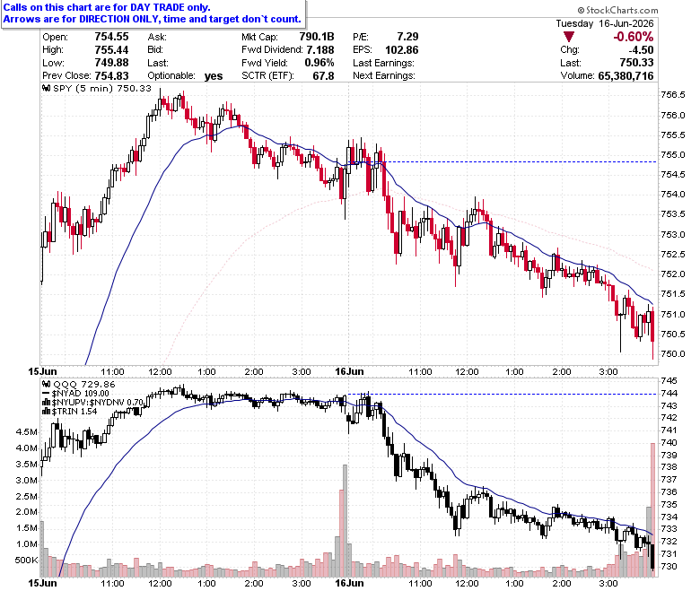Click the $NYAD line legend icon
This screenshot has height=591, width=700.
(x=46, y=393)
